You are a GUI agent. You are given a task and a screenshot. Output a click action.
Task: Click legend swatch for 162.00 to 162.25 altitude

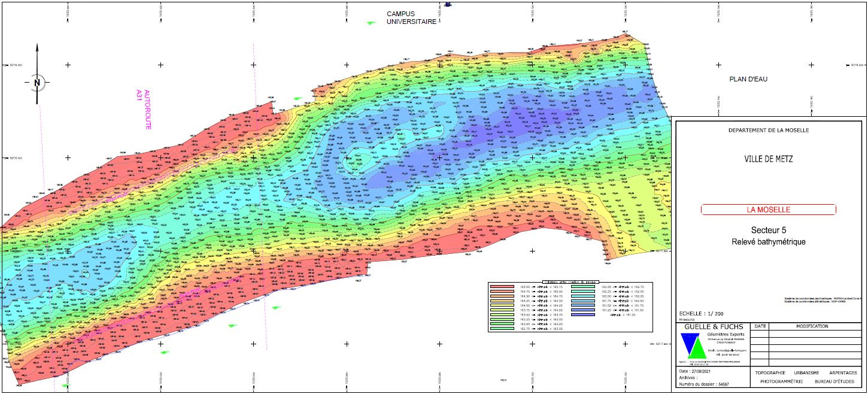click(583, 296)
